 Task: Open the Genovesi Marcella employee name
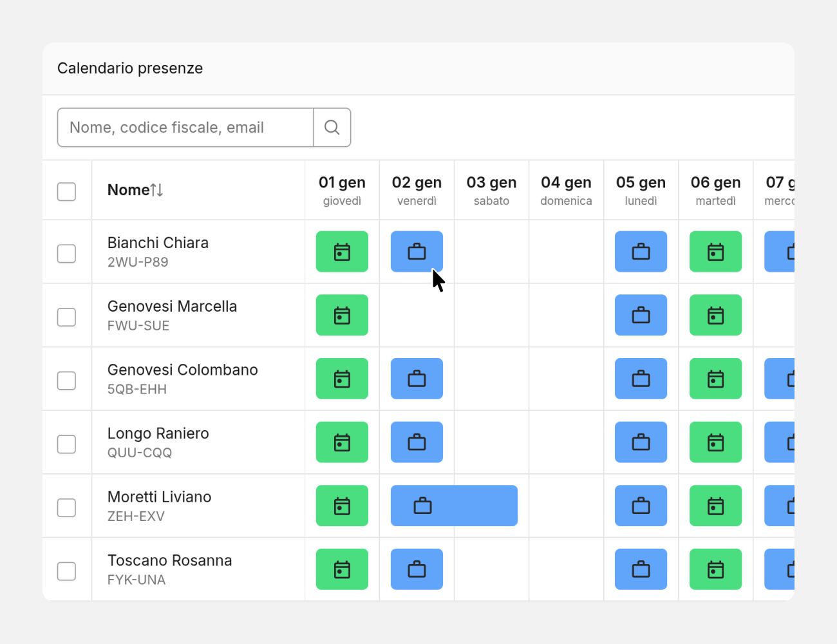tap(172, 307)
